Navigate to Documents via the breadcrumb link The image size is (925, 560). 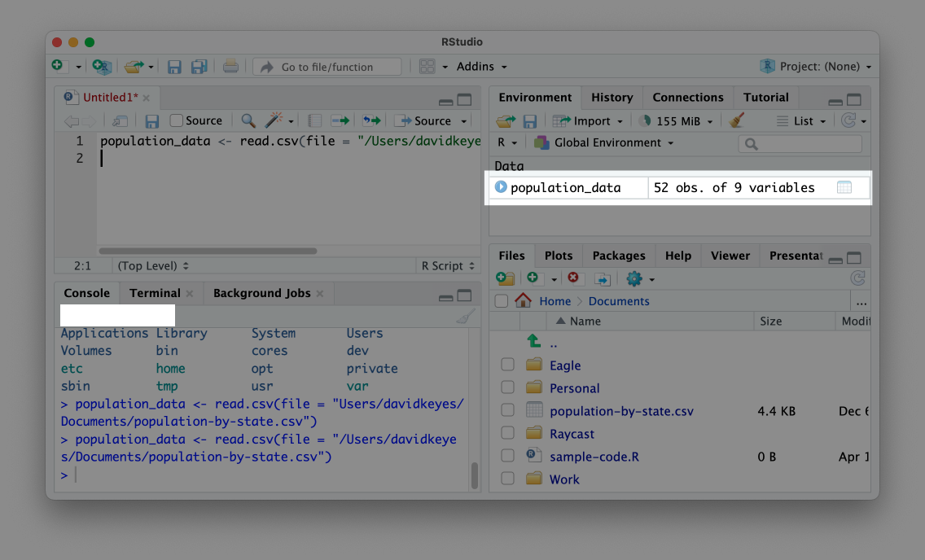point(618,300)
